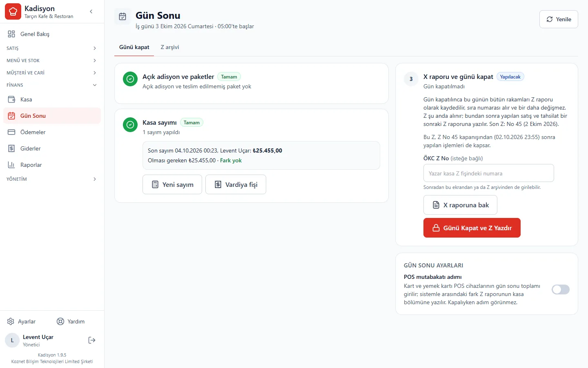Click Günü Kapat ve Z Yazdır
The height and width of the screenshot is (368, 588).
[x=472, y=228]
